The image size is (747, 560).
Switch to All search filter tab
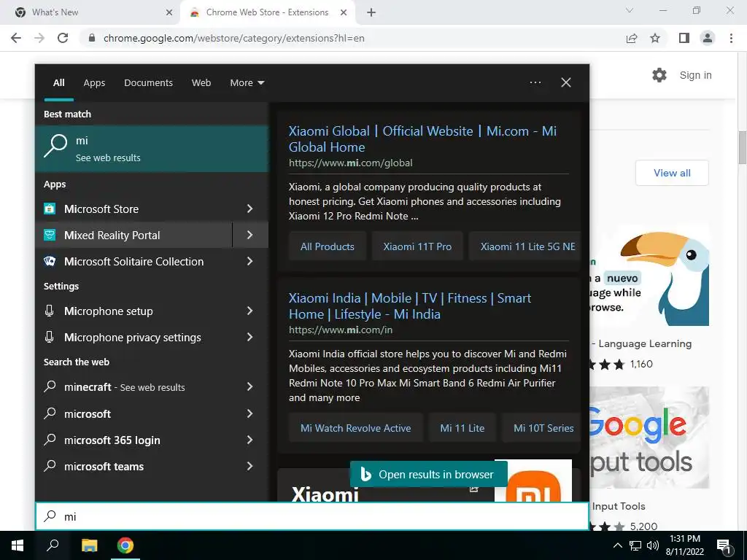tap(58, 83)
